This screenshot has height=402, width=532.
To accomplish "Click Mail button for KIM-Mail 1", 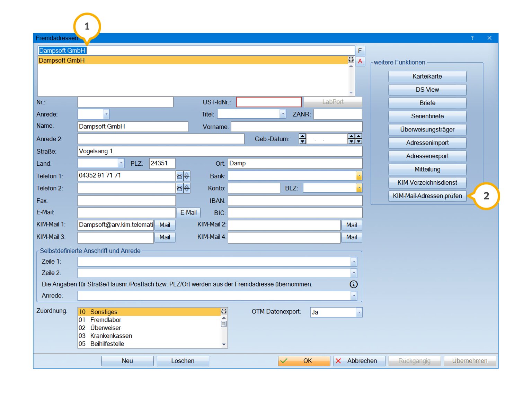I will (165, 225).
